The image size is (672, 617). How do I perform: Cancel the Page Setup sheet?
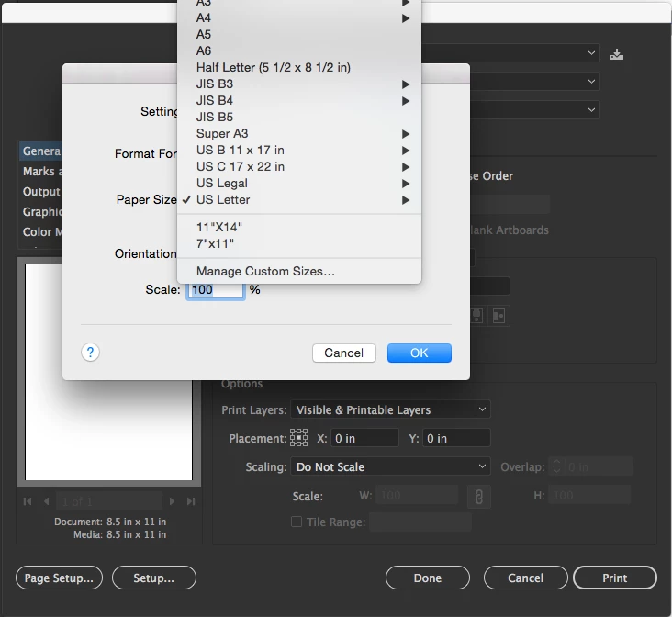tap(344, 353)
